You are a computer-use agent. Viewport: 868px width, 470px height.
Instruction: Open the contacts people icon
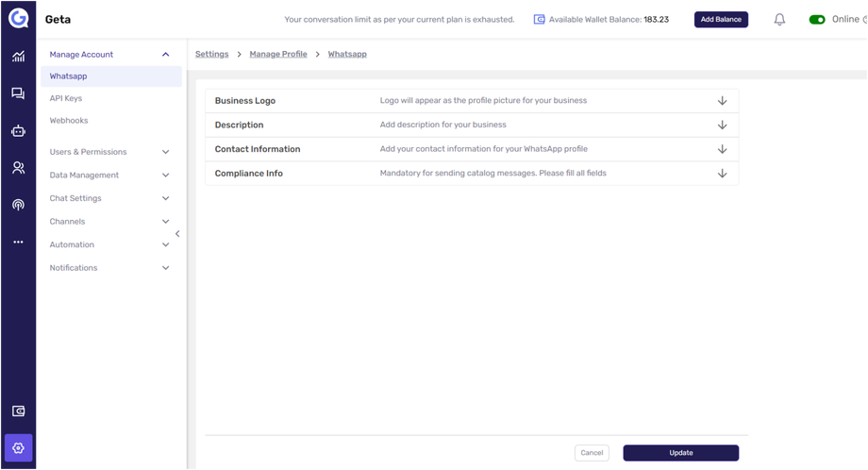(x=18, y=168)
